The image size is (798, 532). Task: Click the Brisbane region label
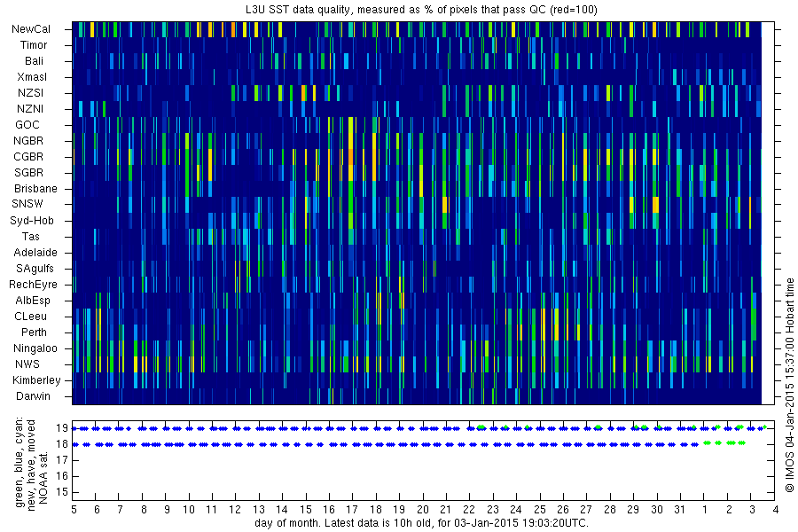35,188
